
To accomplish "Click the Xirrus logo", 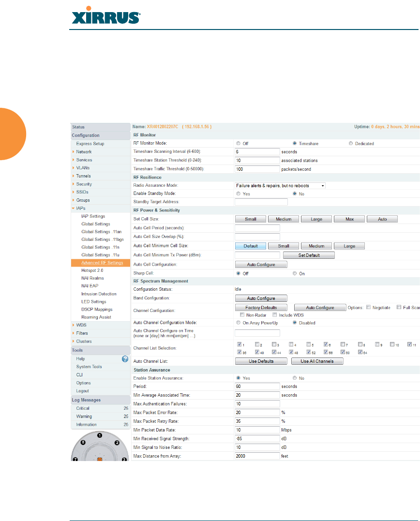I will pos(106,15).
